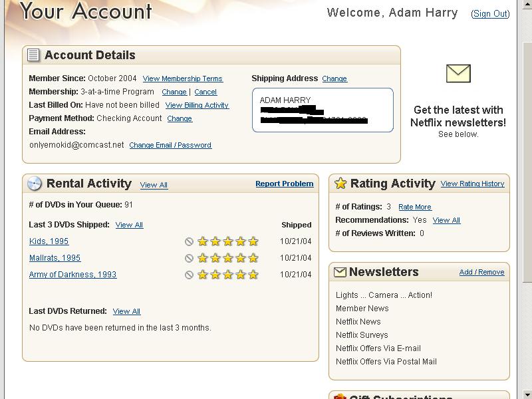Image resolution: width=532 pixels, height=399 pixels.
Task: Rate Kids, 1995 three stars
Action: pos(227,241)
